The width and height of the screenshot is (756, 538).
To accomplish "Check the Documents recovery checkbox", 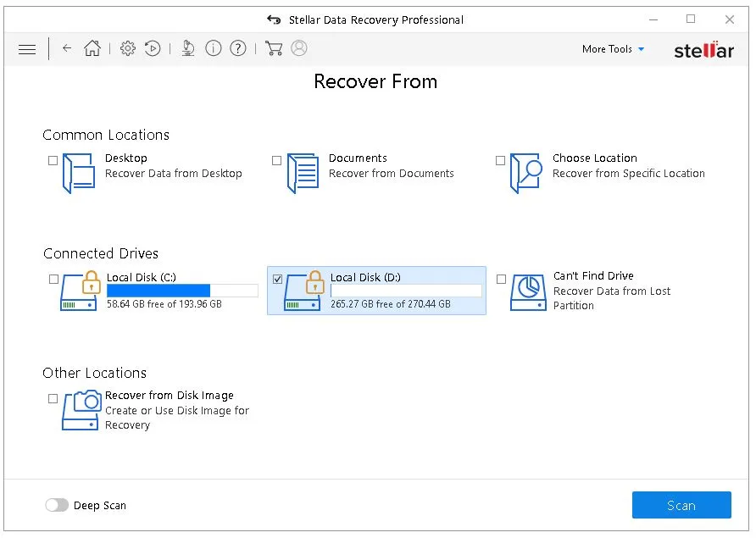I will [x=276, y=159].
